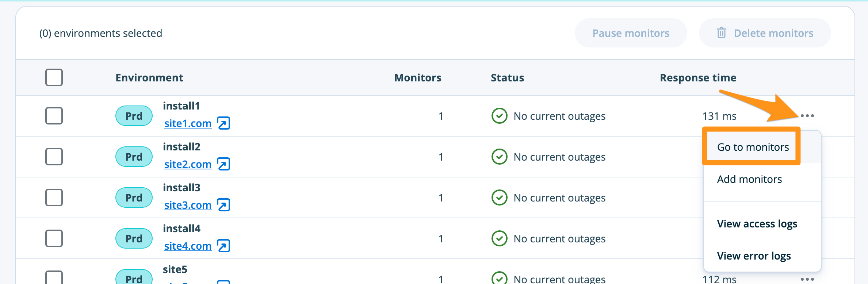868x284 pixels.
Task: Open the three-dot menu for install1
Action: (807, 116)
